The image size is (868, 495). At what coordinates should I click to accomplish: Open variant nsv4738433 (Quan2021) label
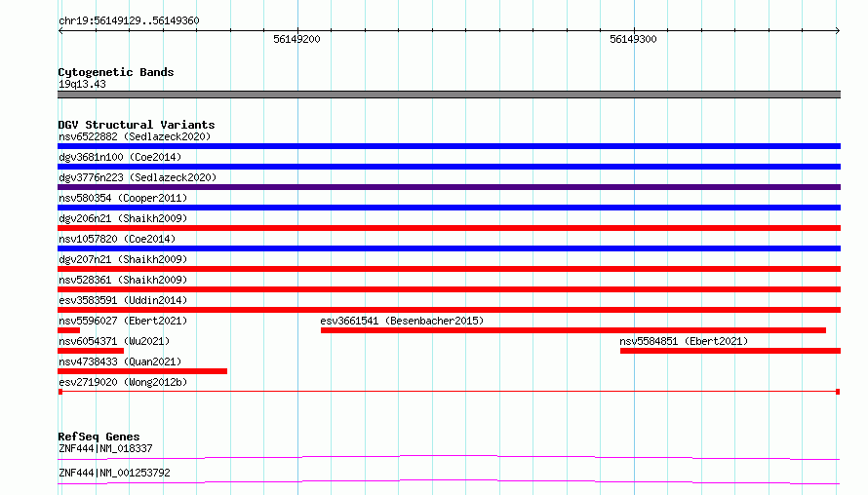(120, 362)
